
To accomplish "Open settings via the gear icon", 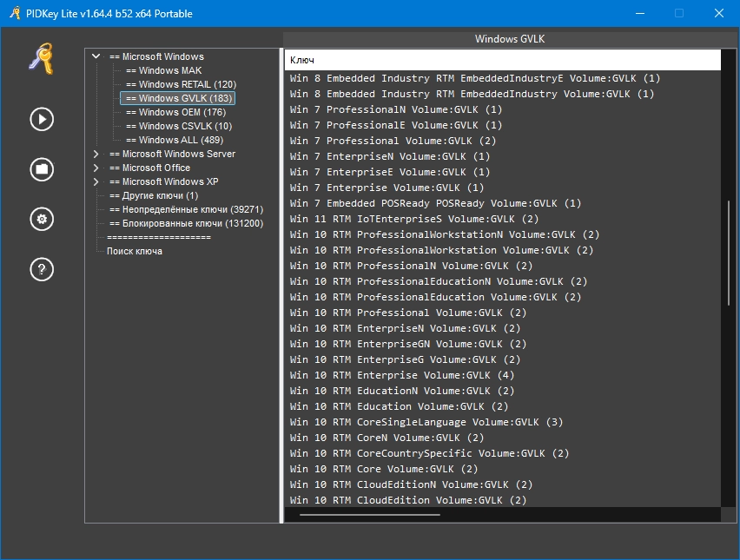I will coord(42,219).
